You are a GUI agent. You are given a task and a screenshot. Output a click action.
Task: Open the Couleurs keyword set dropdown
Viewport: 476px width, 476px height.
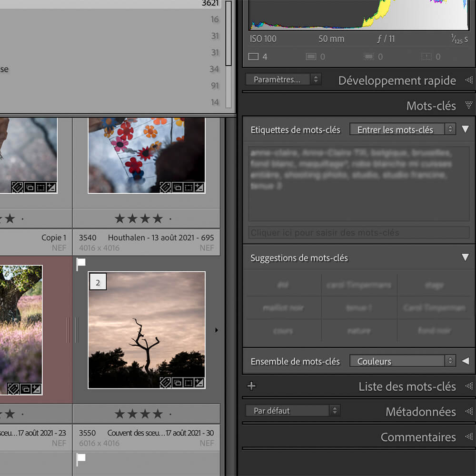click(x=403, y=361)
